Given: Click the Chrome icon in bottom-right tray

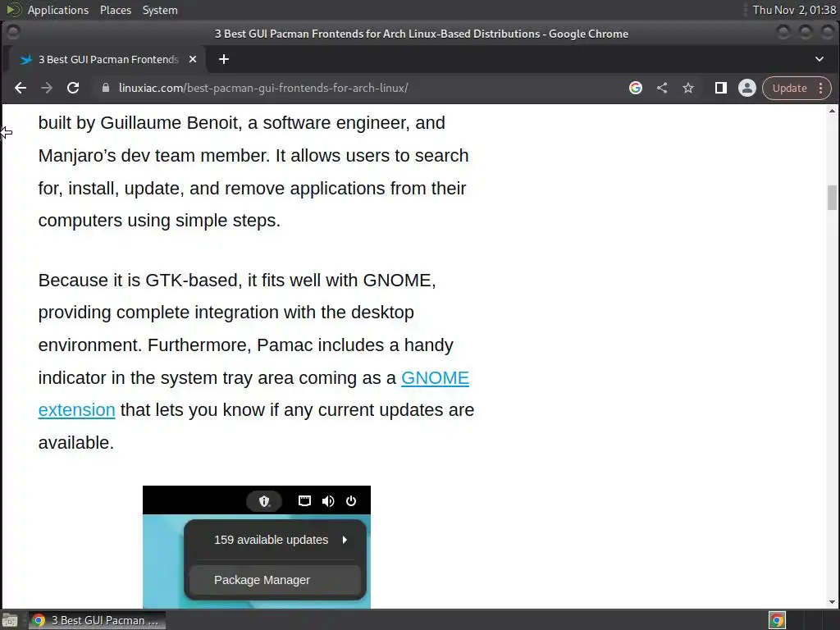Looking at the screenshot, I should 777,620.
